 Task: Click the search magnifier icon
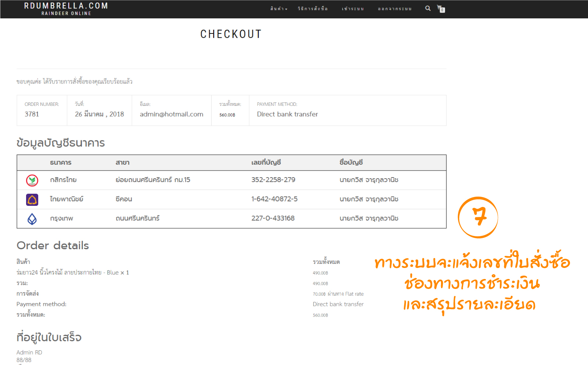pyautogui.click(x=428, y=8)
